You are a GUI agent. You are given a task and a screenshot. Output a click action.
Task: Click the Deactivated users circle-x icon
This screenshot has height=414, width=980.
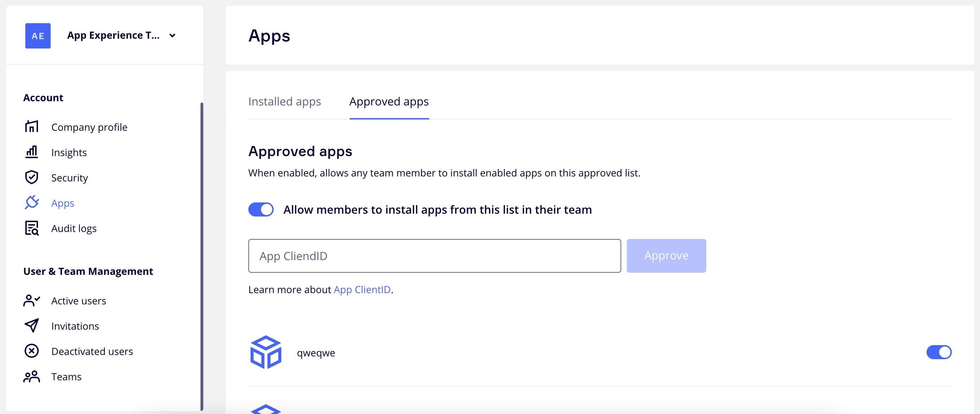(32, 351)
